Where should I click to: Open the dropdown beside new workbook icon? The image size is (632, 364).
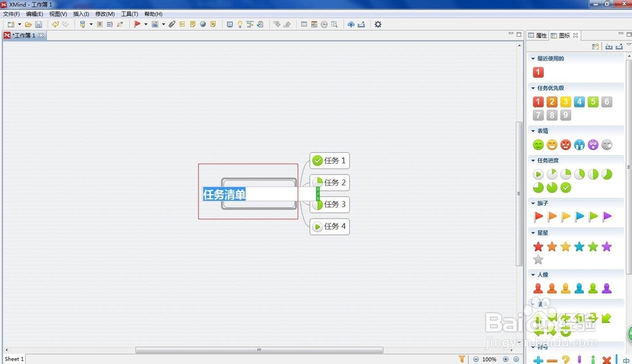[x=20, y=25]
